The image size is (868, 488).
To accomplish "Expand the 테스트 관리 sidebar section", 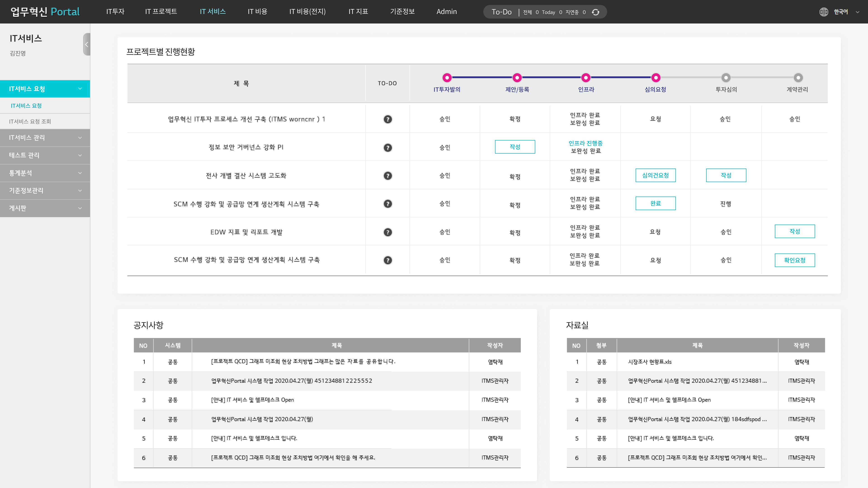I will (x=45, y=155).
